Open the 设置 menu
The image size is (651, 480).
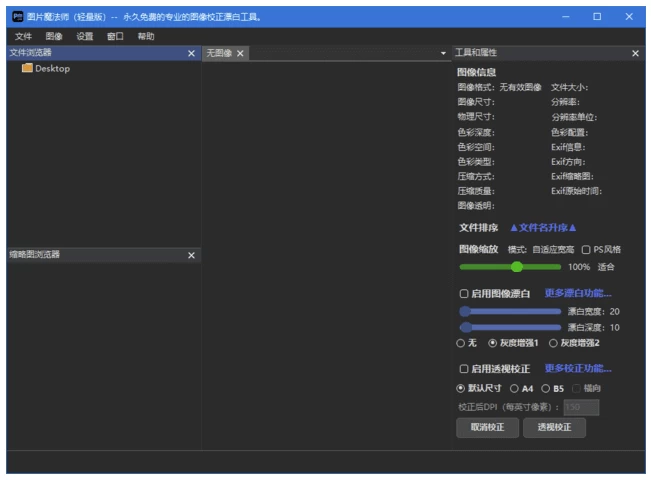[85, 37]
